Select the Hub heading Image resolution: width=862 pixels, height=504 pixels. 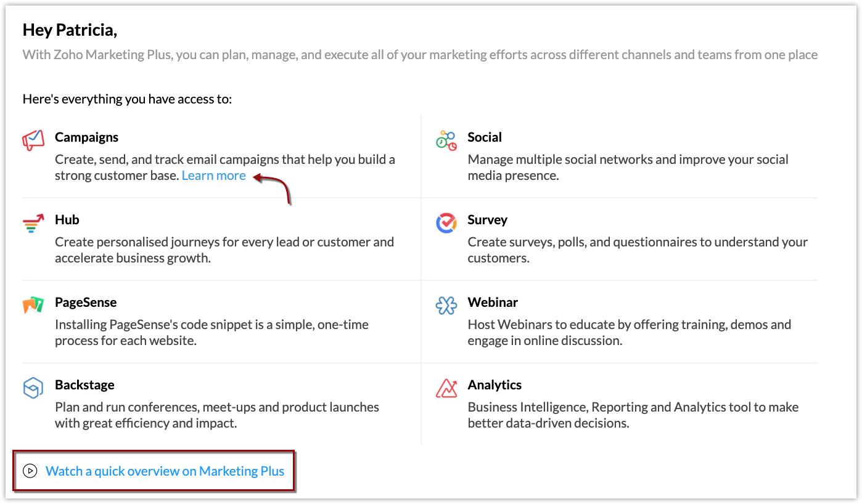coord(67,220)
